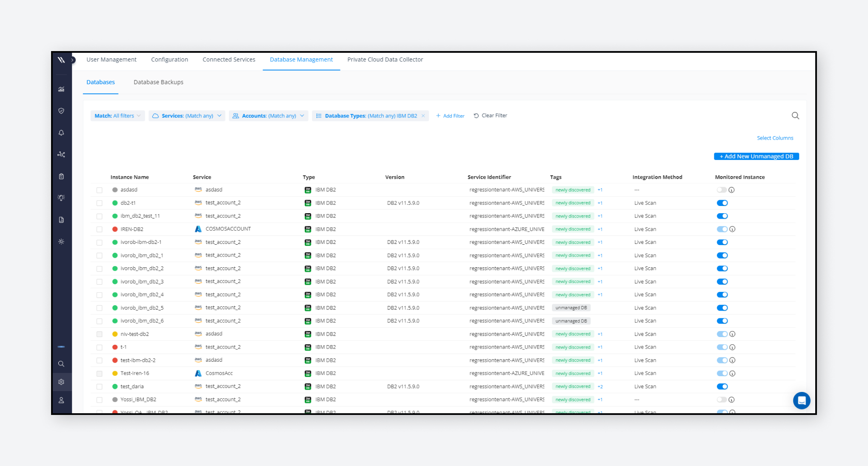The image size is (868, 466).
Task: Open the clipboard reports icon in the sidebar
Action: point(61,176)
